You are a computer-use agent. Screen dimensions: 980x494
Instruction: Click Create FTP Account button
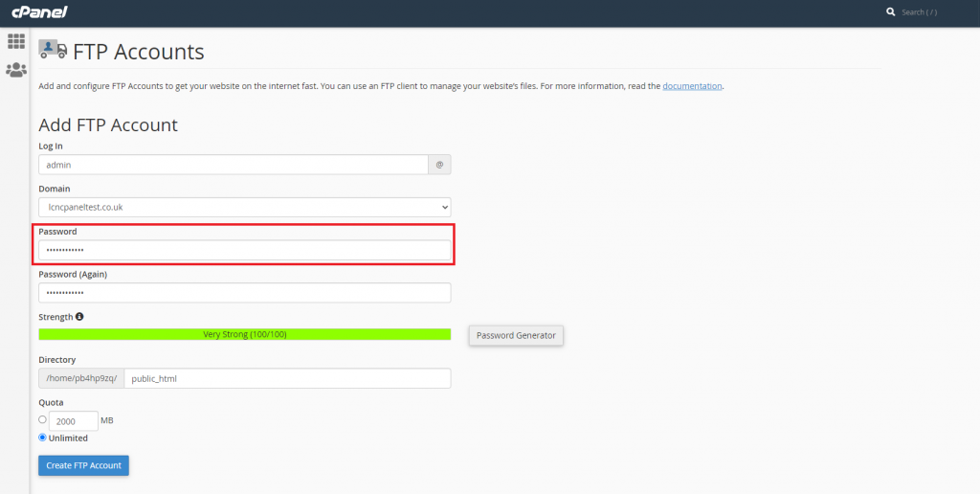coord(84,465)
